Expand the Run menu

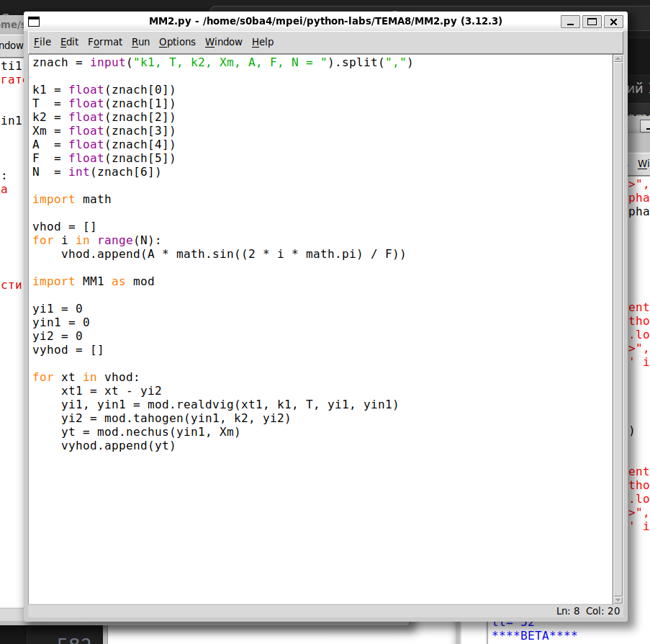[140, 42]
